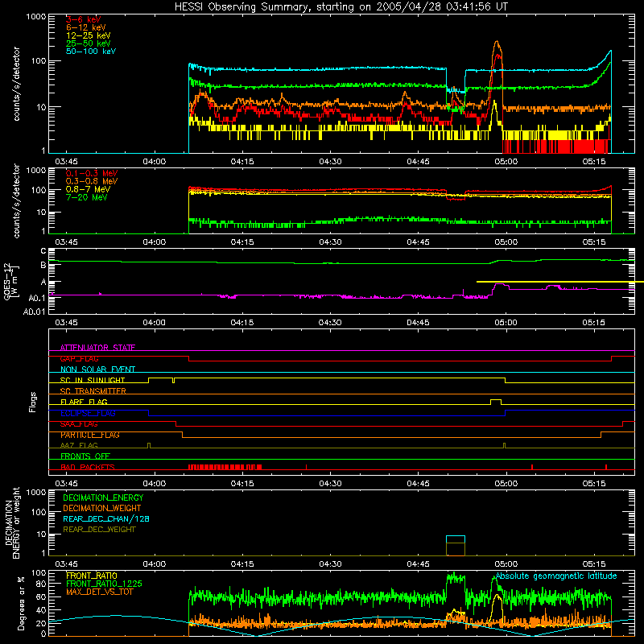Click the 05:15 tick label under top plot
Image resolution: width=644 pixels, height=644 pixels.
(594, 162)
